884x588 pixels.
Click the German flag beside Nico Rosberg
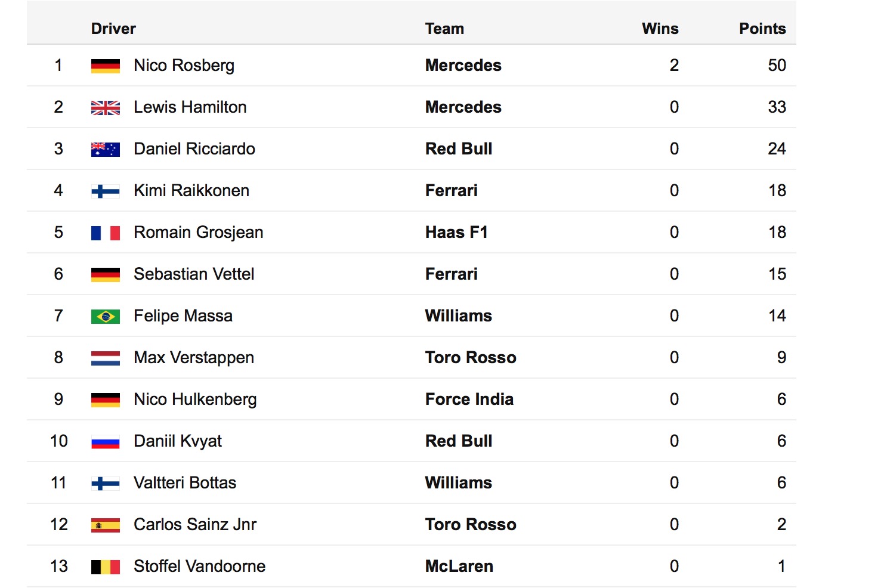pyautogui.click(x=106, y=66)
